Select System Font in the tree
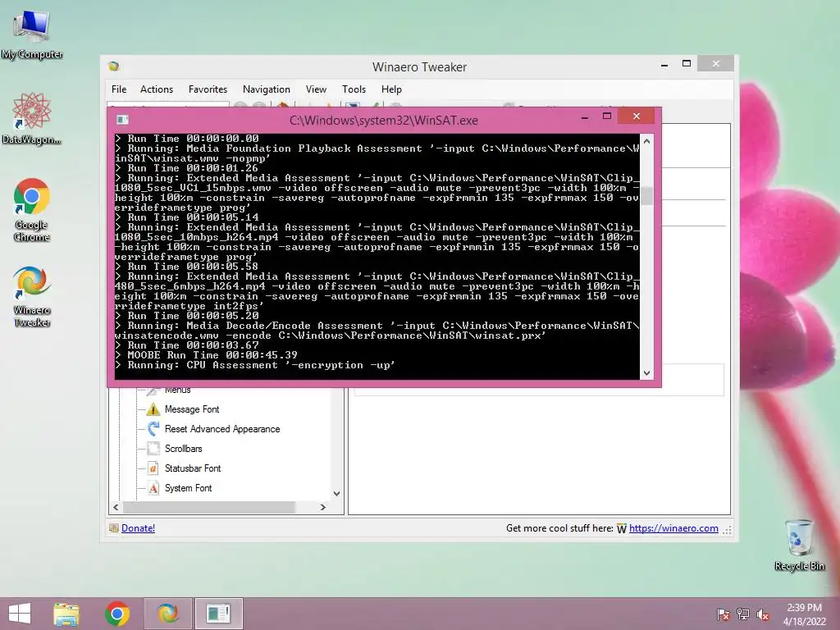Image resolution: width=840 pixels, height=630 pixels. tap(188, 488)
